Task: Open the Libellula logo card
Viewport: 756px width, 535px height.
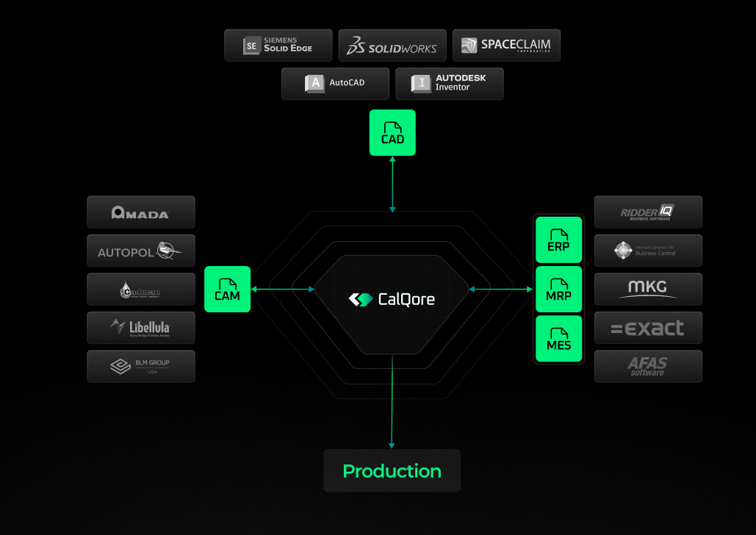Action: tap(141, 328)
